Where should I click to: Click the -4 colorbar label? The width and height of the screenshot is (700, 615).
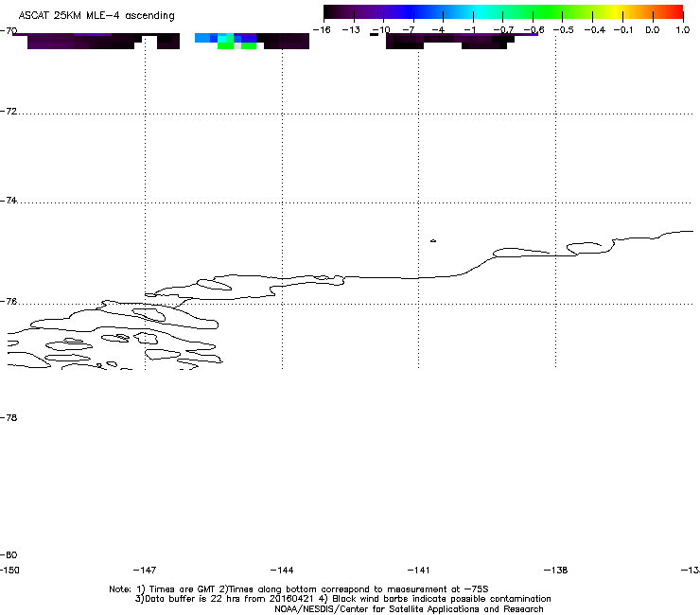pos(438,30)
